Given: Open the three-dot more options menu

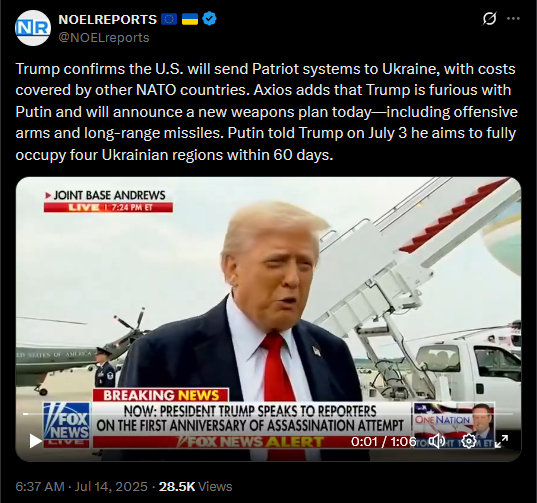Looking at the screenshot, I should (513, 19).
